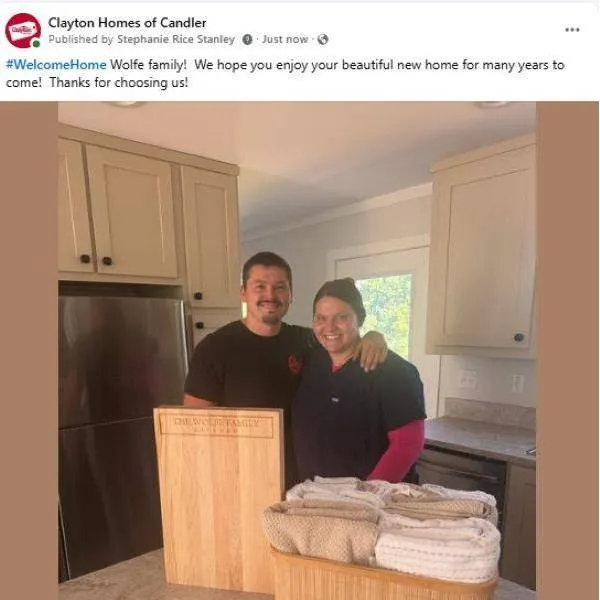This screenshot has width=600, height=600.
Task: Click the question mark info icon
Action: [248, 39]
